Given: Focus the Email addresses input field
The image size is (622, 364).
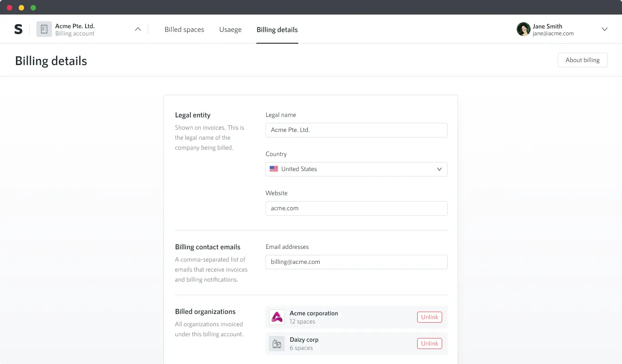Looking at the screenshot, I should (x=357, y=262).
